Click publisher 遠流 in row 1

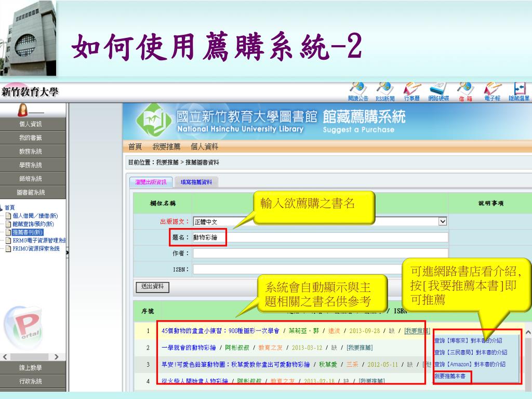pos(334,331)
